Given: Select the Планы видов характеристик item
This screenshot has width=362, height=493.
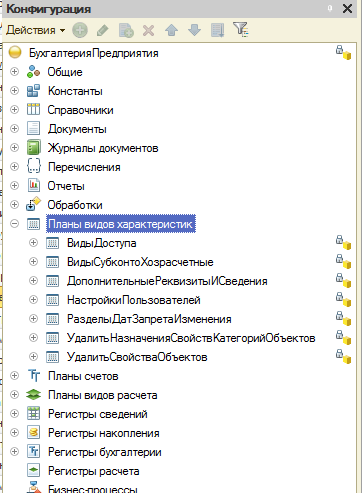Looking at the screenshot, I should 121,224.
